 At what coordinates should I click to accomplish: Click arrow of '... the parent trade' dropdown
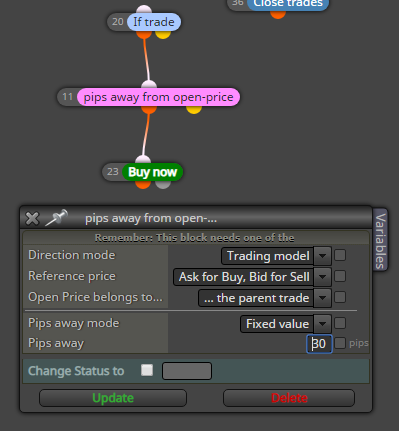[322, 298]
